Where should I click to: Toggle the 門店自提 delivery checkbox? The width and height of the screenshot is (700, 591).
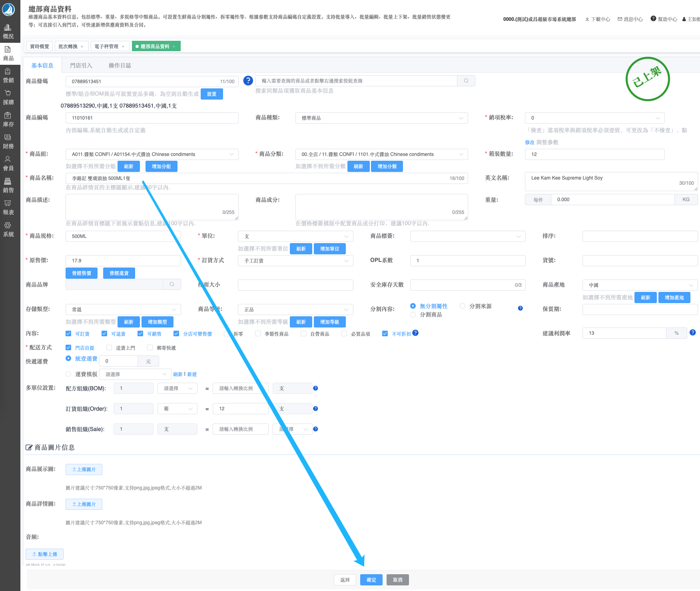pyautogui.click(x=68, y=347)
